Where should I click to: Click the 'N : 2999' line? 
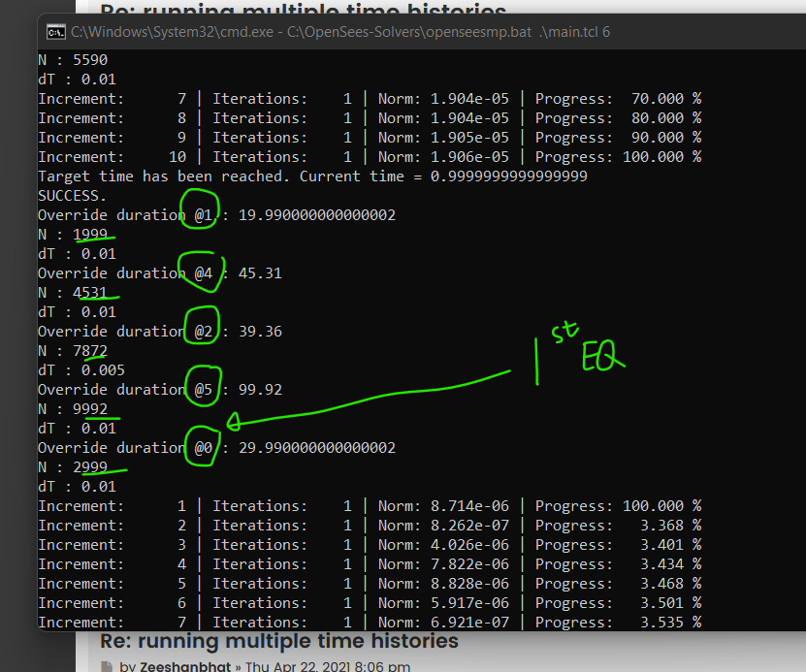coord(73,467)
